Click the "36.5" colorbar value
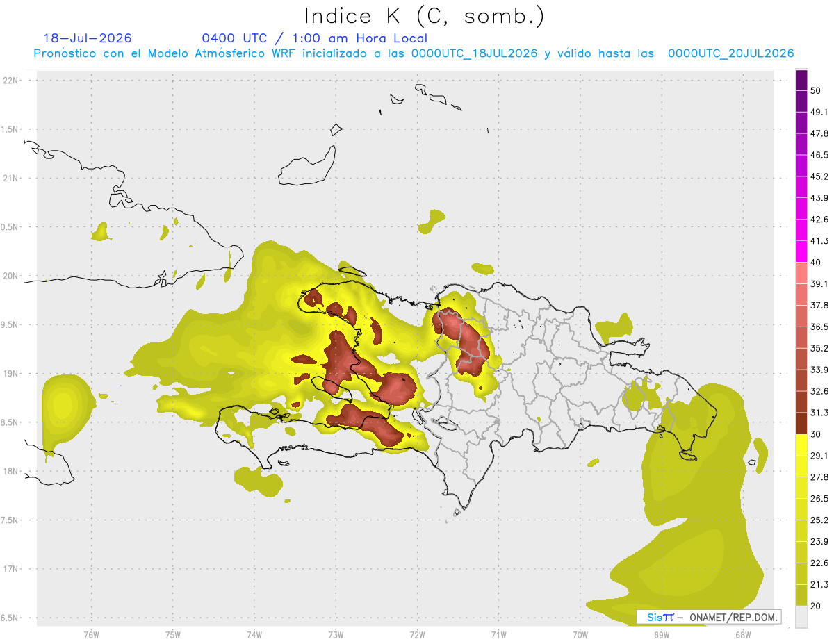Screen dimensions: 834x644 pos(819,327)
